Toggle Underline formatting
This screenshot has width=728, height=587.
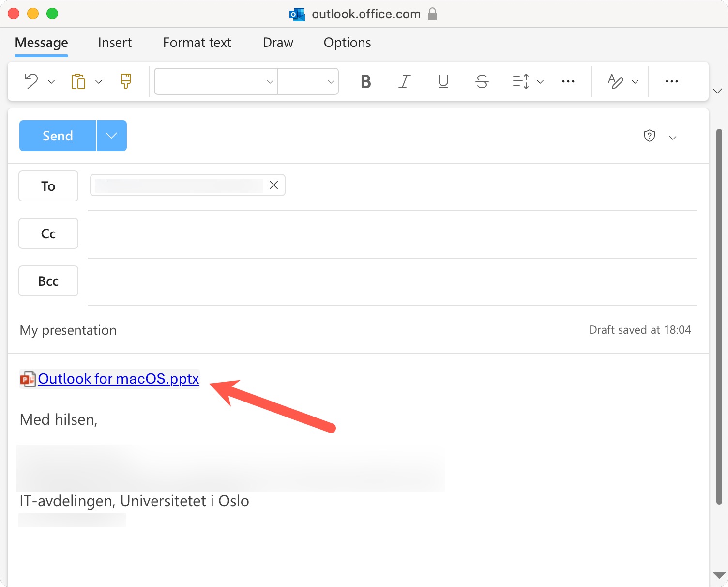(443, 81)
